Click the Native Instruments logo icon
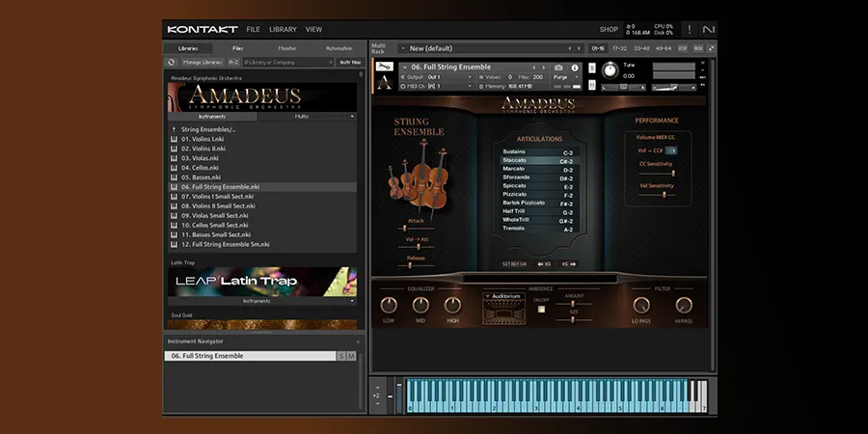This screenshot has height=434, width=868. coord(709,29)
